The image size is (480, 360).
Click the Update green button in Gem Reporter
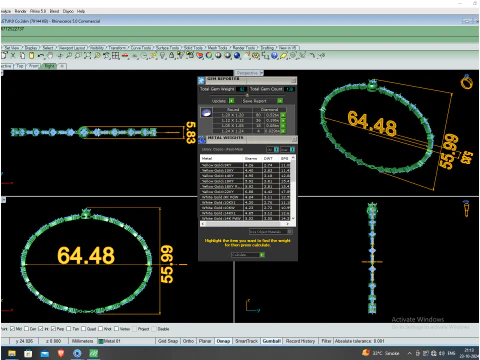tap(232, 101)
